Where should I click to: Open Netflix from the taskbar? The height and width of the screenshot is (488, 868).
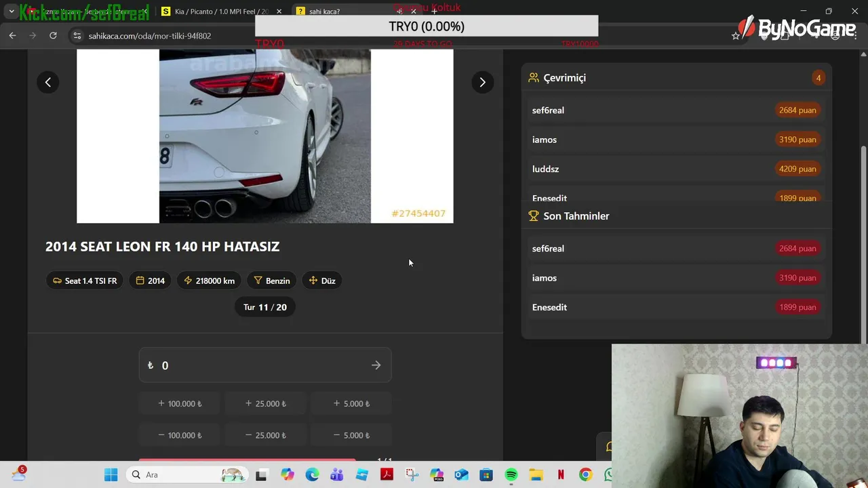[561, 475]
